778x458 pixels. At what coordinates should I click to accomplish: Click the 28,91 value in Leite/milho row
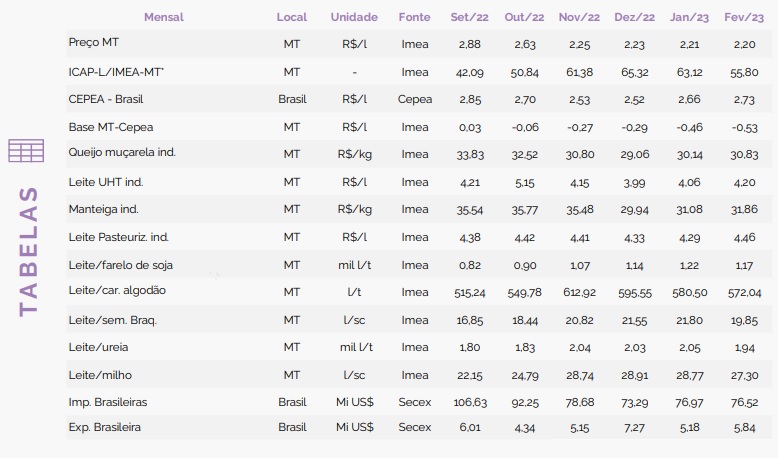635,376
